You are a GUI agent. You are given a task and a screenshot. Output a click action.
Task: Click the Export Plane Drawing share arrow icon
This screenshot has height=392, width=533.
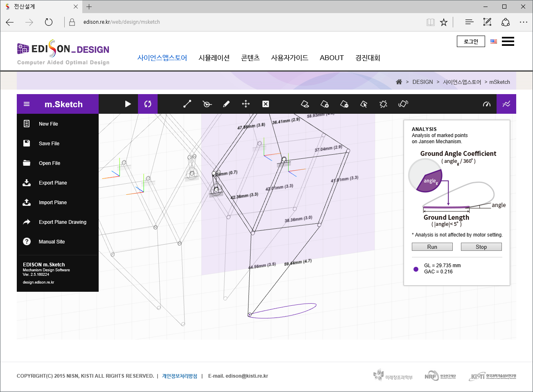[27, 222]
